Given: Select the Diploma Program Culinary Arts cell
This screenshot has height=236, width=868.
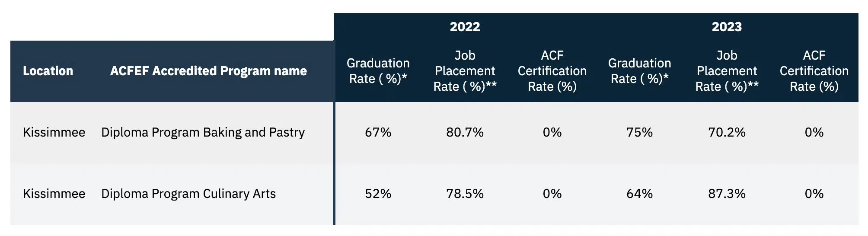Looking at the screenshot, I should pyautogui.click(x=188, y=194).
